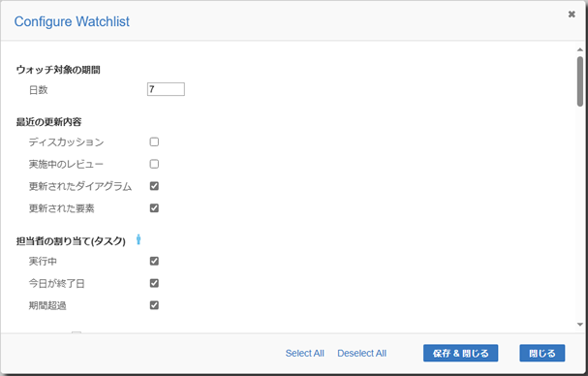
Task: Click the 保存 & 閉じる button
Action: (460, 353)
